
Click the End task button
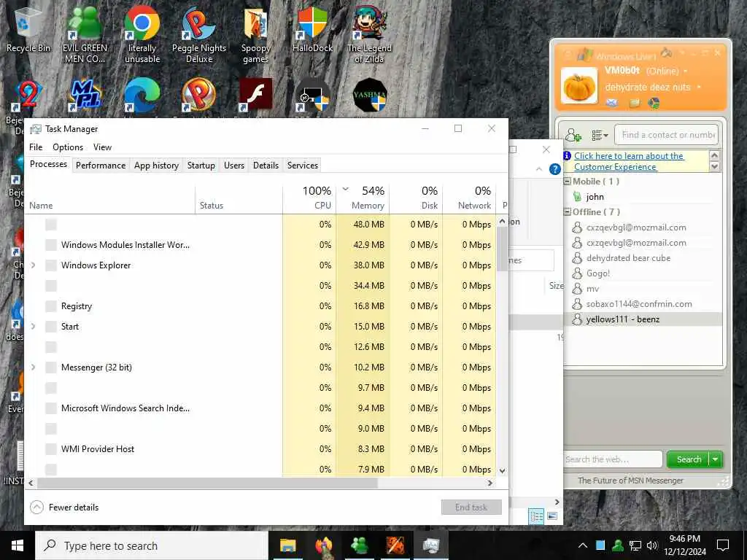point(471,507)
